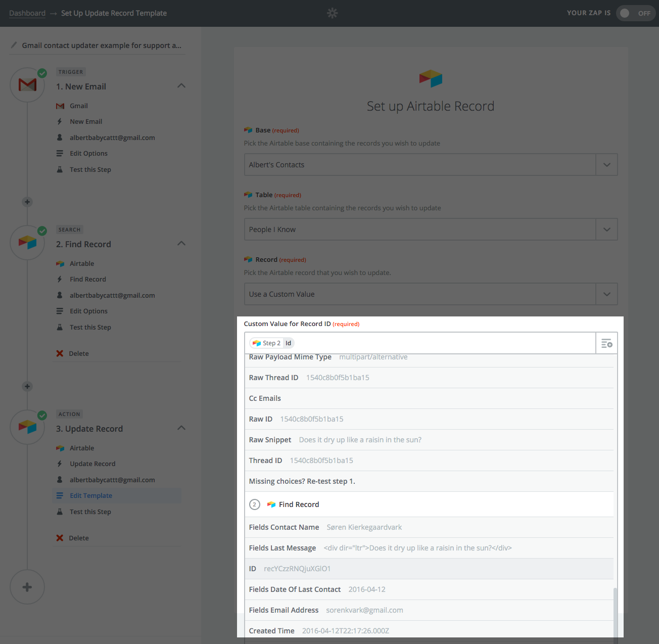The width and height of the screenshot is (659, 644).
Task: Open Edit Options in step 2
Action: tap(88, 311)
